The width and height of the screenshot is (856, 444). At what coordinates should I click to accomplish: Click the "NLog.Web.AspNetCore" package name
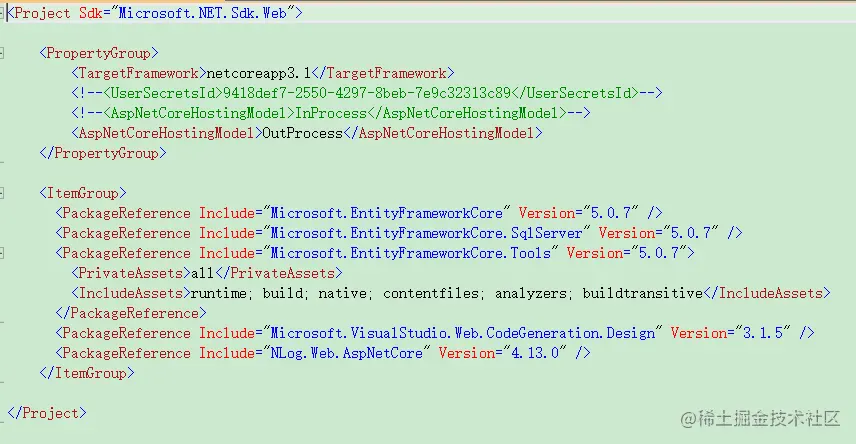tap(346, 353)
